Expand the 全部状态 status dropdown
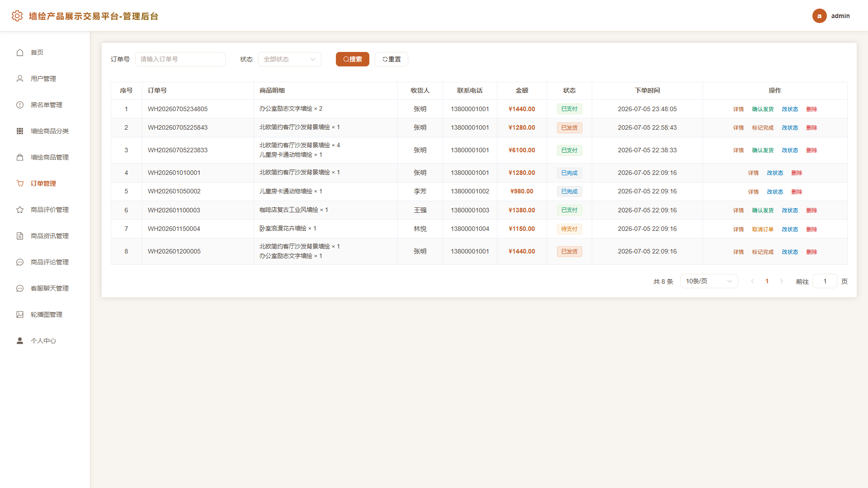Image resolution: width=868 pixels, height=488 pixels. (290, 59)
